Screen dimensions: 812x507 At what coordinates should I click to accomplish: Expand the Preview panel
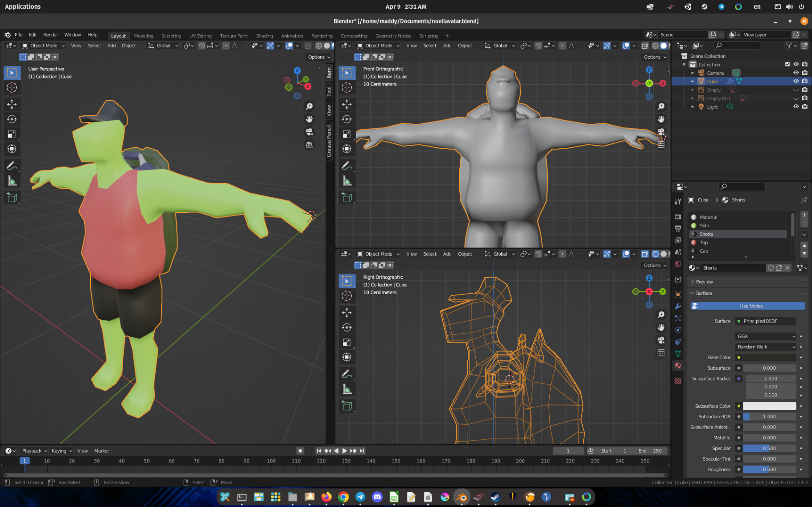point(705,282)
